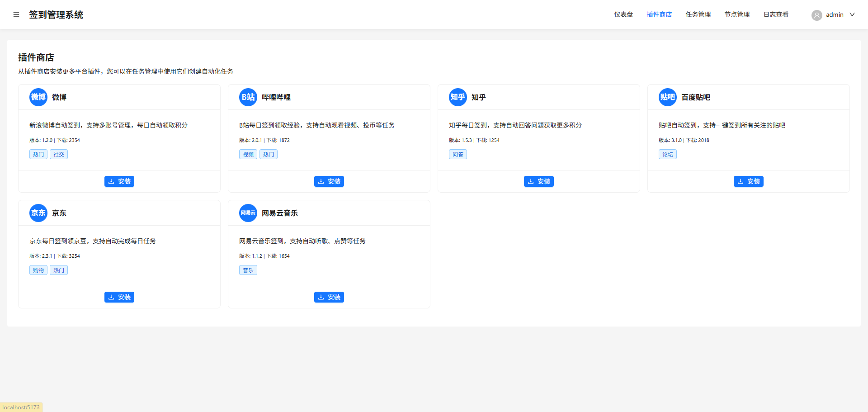Click the 网易云音乐 card title

[x=280, y=213]
